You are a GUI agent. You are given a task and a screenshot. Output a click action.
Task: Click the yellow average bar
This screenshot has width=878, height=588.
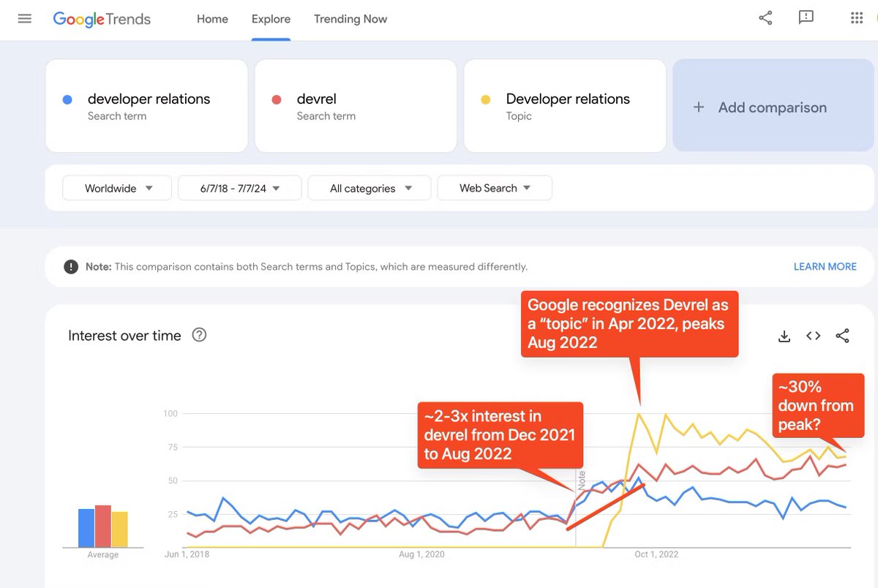pyautogui.click(x=120, y=529)
